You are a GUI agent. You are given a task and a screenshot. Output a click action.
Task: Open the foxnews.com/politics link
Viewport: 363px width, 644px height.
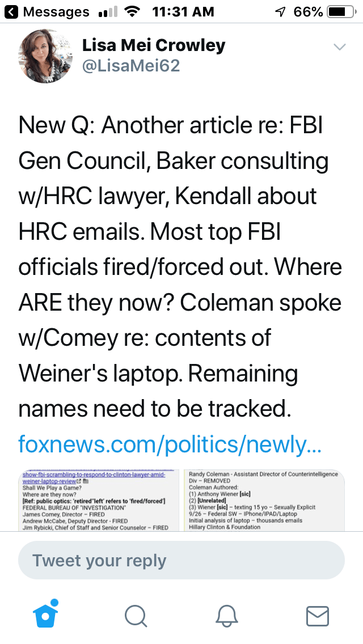tap(170, 444)
